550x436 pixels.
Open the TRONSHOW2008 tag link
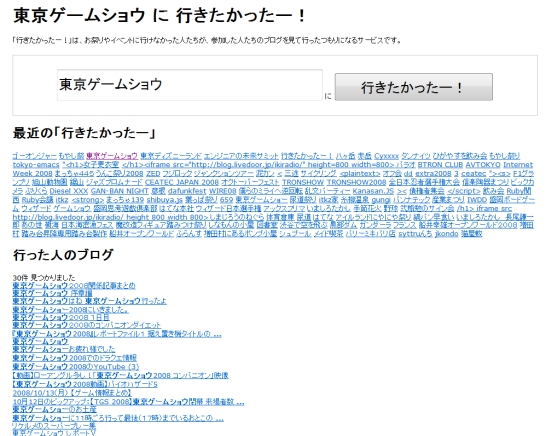356,182
